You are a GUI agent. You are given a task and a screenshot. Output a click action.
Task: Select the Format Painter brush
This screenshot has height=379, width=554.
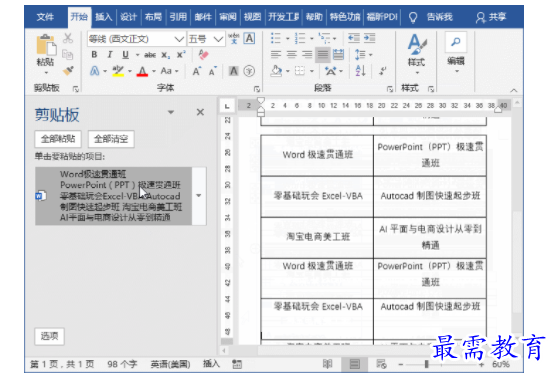68,71
